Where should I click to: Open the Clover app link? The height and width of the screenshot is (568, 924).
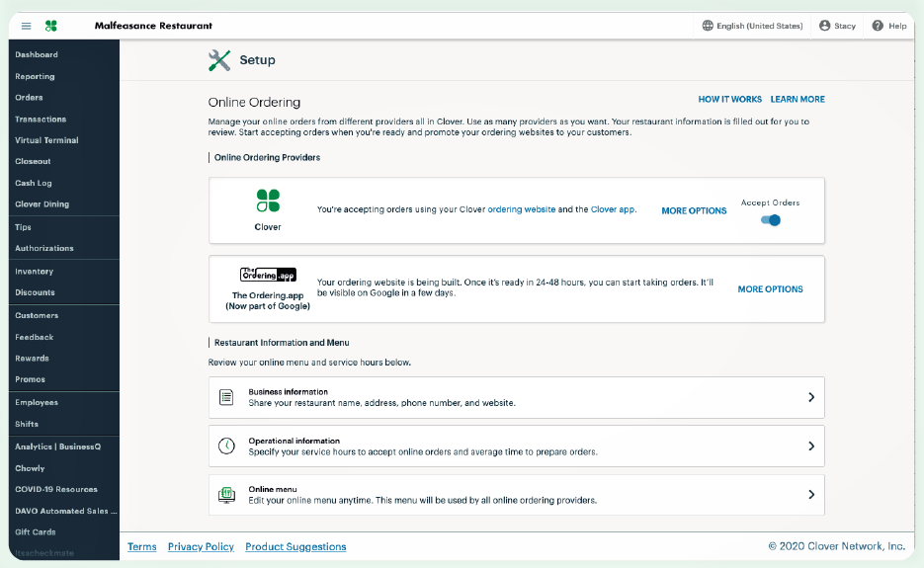pyautogui.click(x=613, y=209)
